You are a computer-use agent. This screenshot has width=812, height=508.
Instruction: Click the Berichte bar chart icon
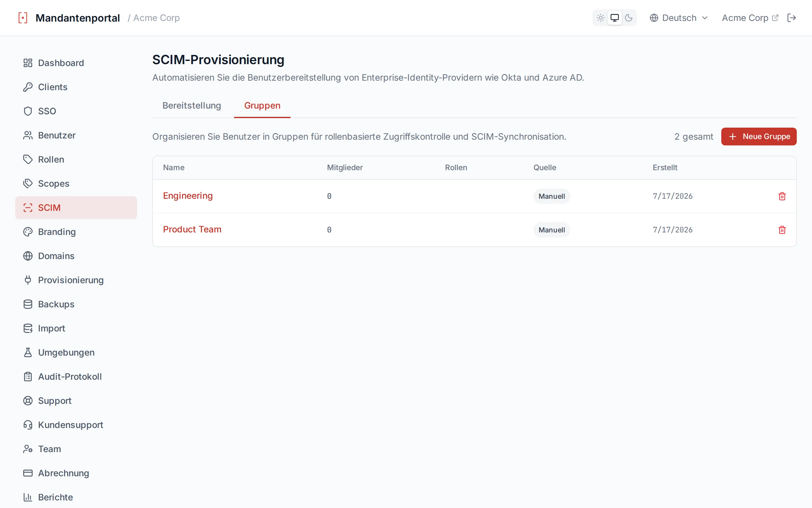28,497
